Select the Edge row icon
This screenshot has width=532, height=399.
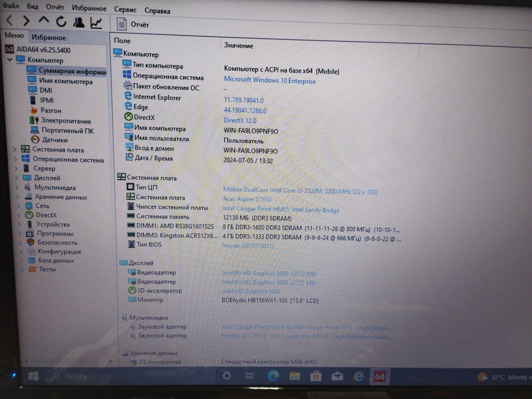128,106
